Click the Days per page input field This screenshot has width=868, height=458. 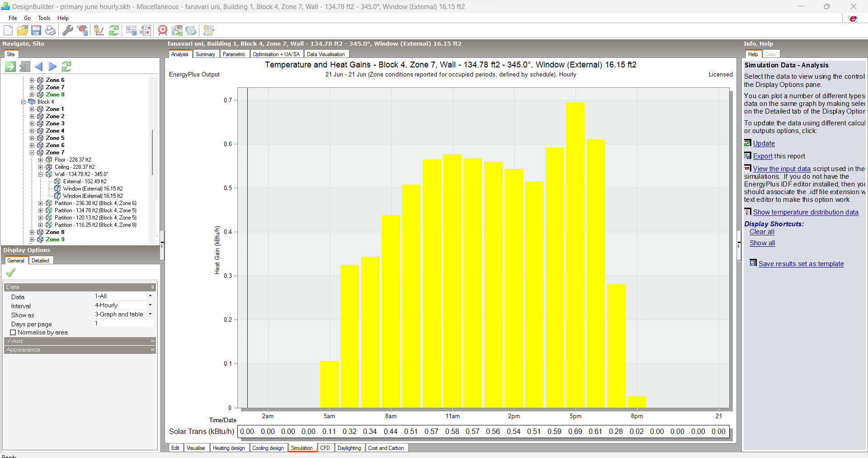pyautogui.click(x=124, y=323)
